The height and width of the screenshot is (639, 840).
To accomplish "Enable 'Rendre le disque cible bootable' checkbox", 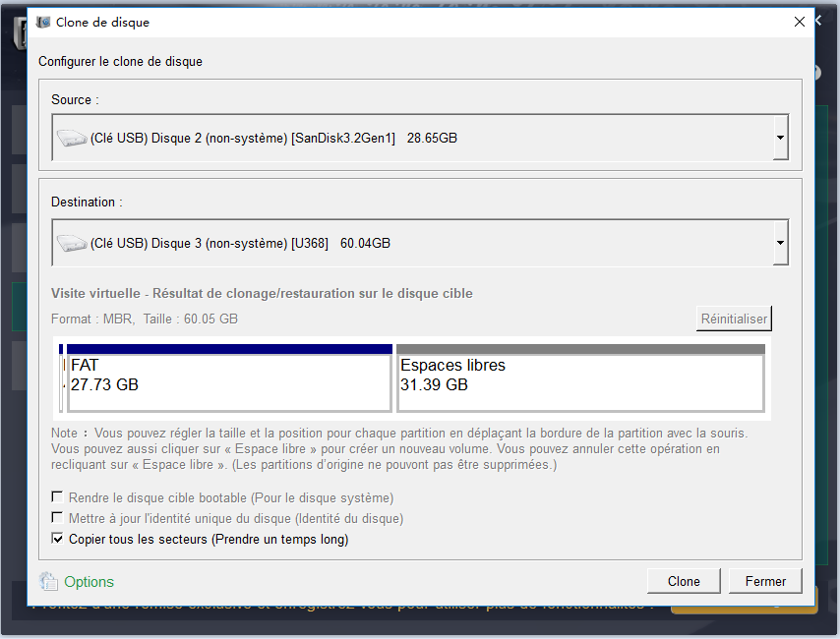I will tap(58, 497).
